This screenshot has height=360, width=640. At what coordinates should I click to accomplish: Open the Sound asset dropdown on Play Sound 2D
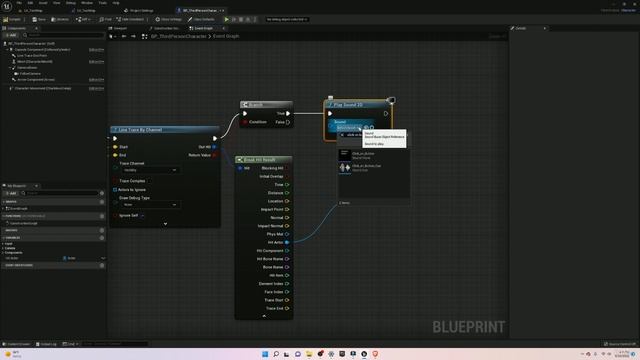(x=348, y=127)
